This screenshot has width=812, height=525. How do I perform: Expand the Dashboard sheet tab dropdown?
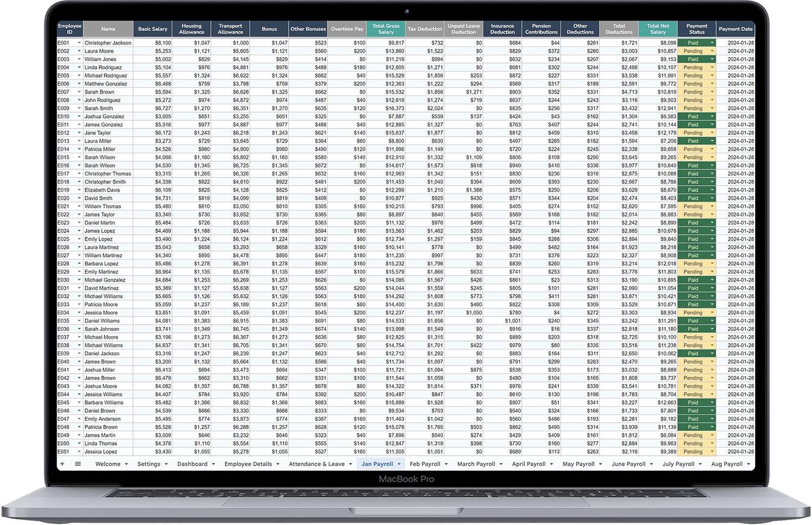[213, 464]
